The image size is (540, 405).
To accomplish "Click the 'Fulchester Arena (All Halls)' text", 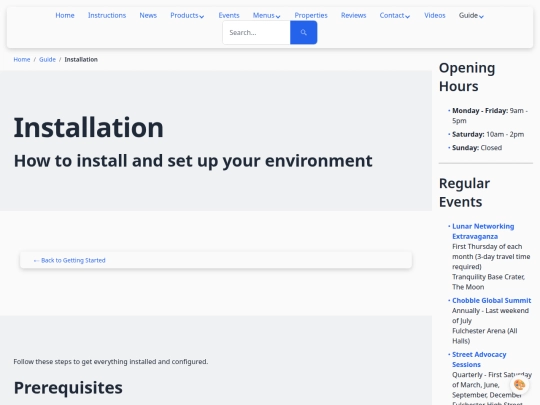I will pos(485,336).
